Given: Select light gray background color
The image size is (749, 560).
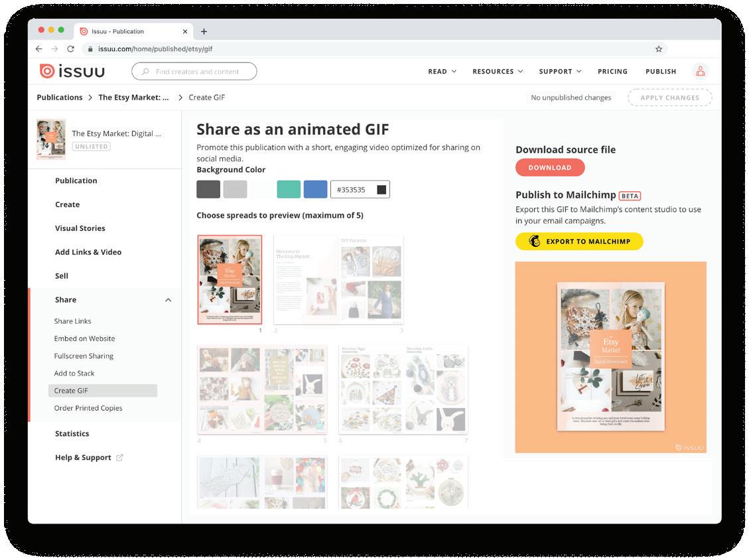Looking at the screenshot, I should [x=235, y=189].
